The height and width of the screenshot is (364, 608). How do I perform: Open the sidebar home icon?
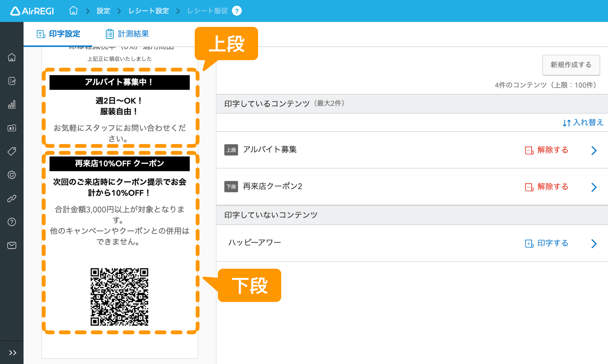(x=12, y=57)
